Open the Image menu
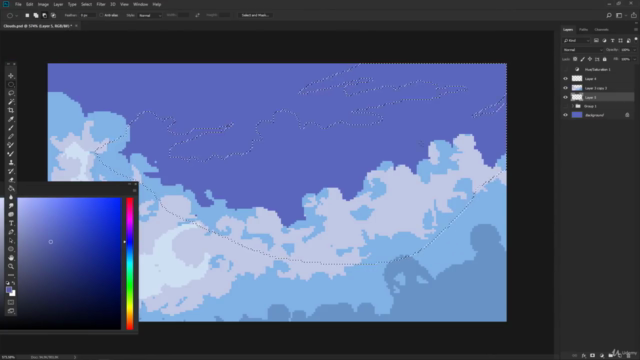 coord(43,4)
